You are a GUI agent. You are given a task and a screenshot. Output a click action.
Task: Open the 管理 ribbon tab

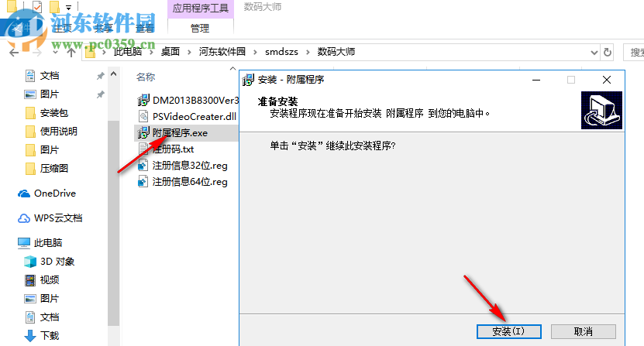click(200, 29)
